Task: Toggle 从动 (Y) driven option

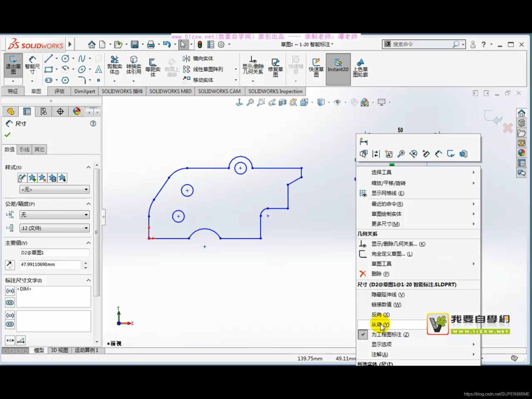Action: [x=418, y=324]
